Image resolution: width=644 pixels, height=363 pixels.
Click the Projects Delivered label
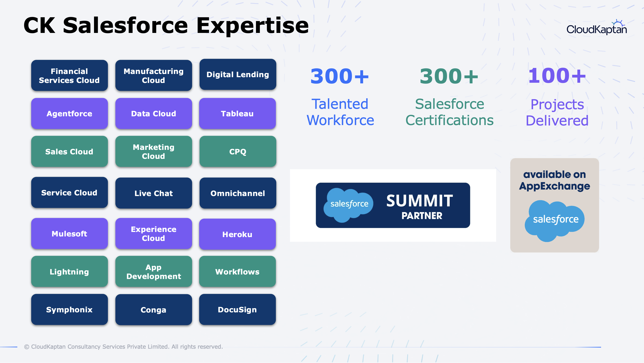[557, 113]
